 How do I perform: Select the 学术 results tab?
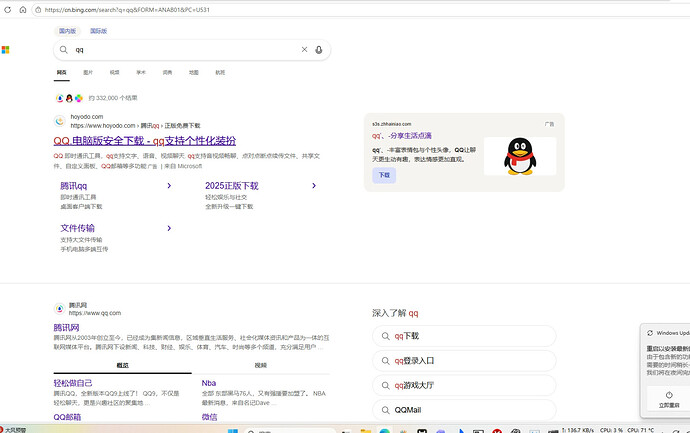(141, 73)
